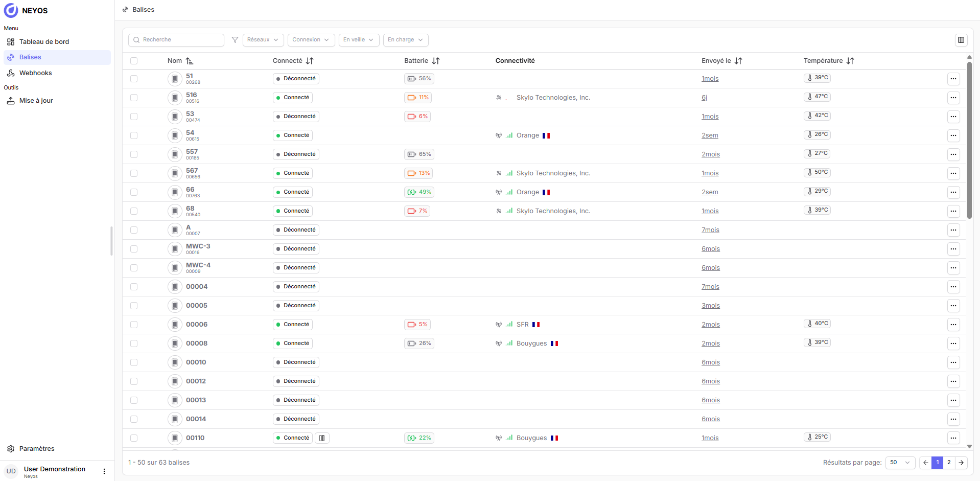This screenshot has height=481, width=980.
Task: Click the device icon for beacon MWC-3
Action: (175, 249)
